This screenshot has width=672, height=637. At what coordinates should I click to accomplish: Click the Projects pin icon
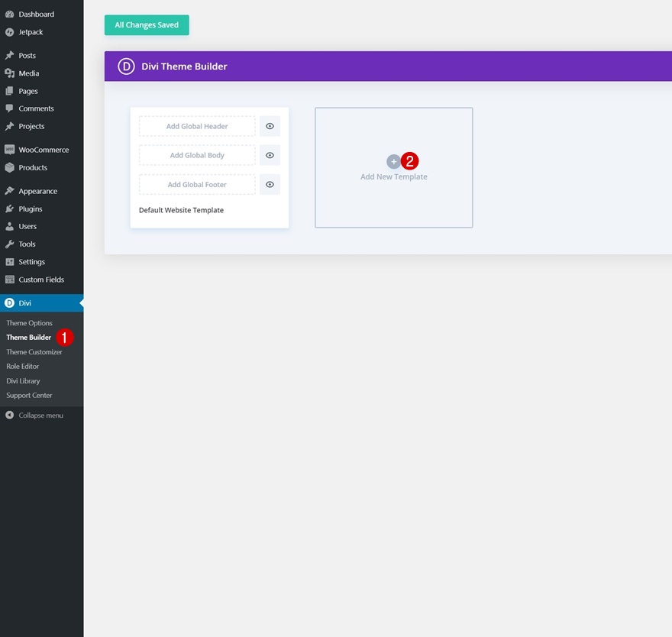(9, 126)
